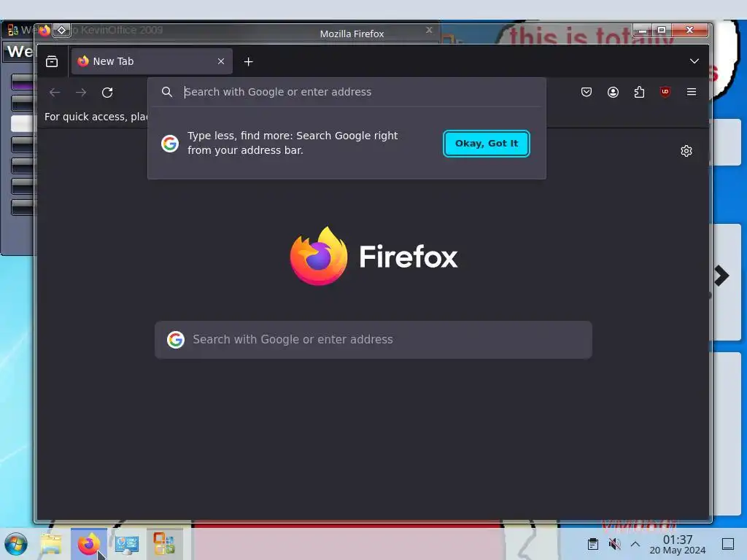Viewport: 747px width, 560px height.
Task: Click the page search box
Action: click(373, 340)
